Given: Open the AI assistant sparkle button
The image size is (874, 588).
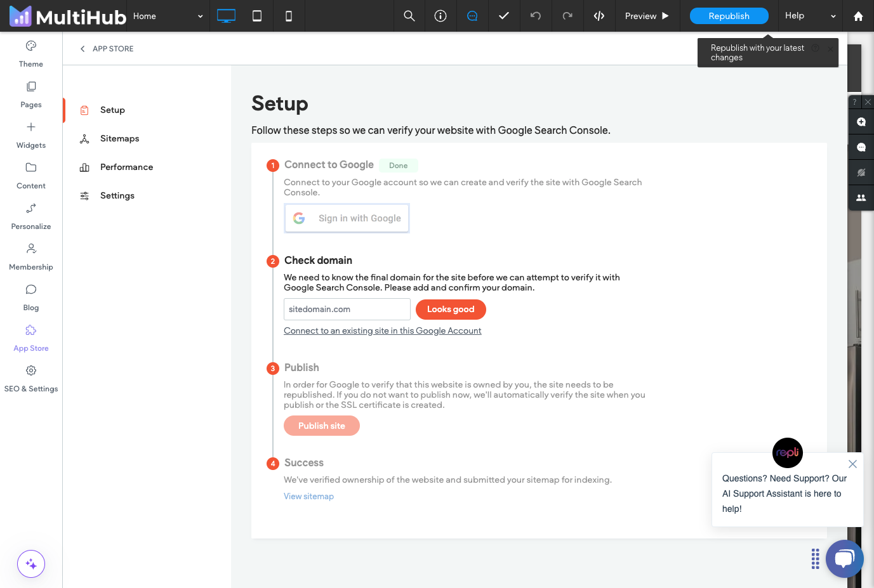Looking at the screenshot, I should (x=31, y=564).
